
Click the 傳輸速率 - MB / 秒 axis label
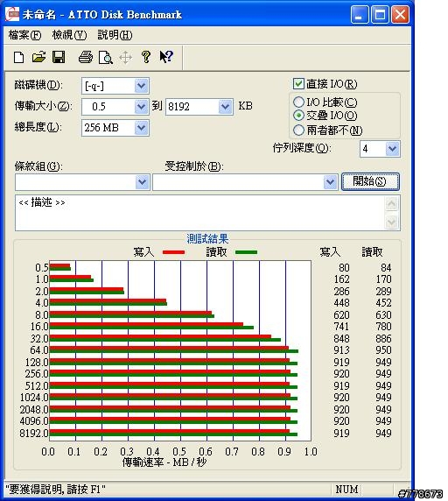coord(164,462)
